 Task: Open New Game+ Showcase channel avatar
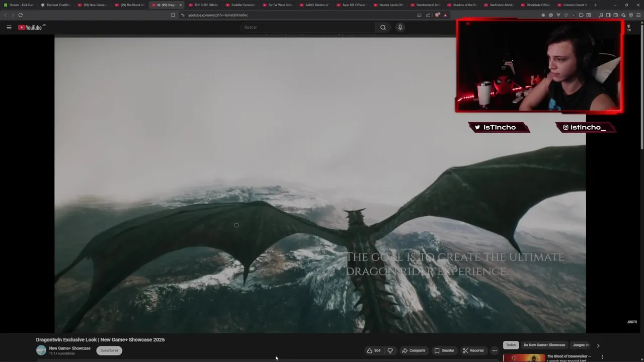tap(41, 350)
